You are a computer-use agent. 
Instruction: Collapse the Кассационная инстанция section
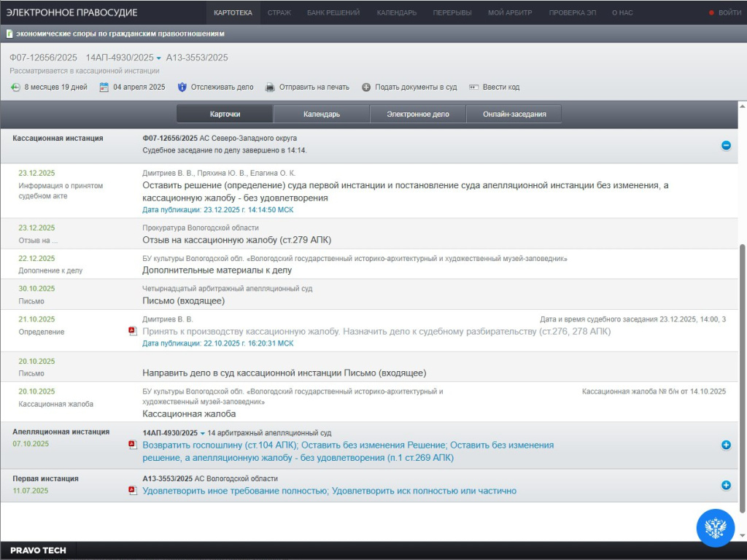point(726,145)
